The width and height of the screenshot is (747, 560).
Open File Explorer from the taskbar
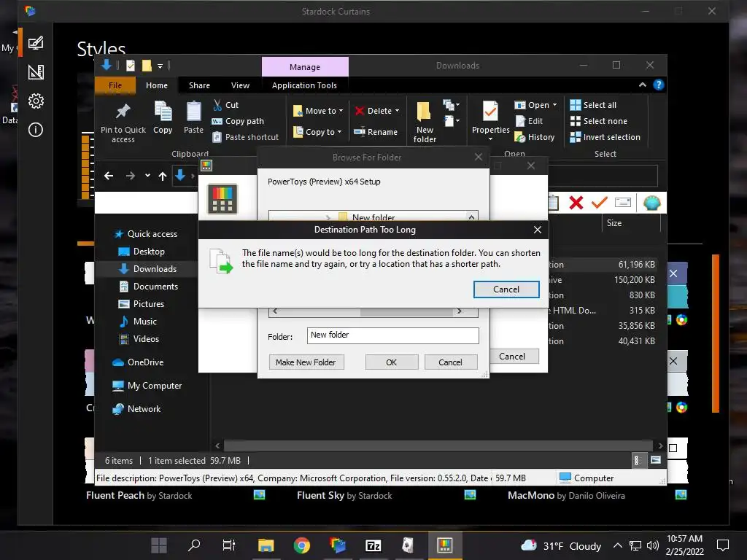click(x=266, y=545)
